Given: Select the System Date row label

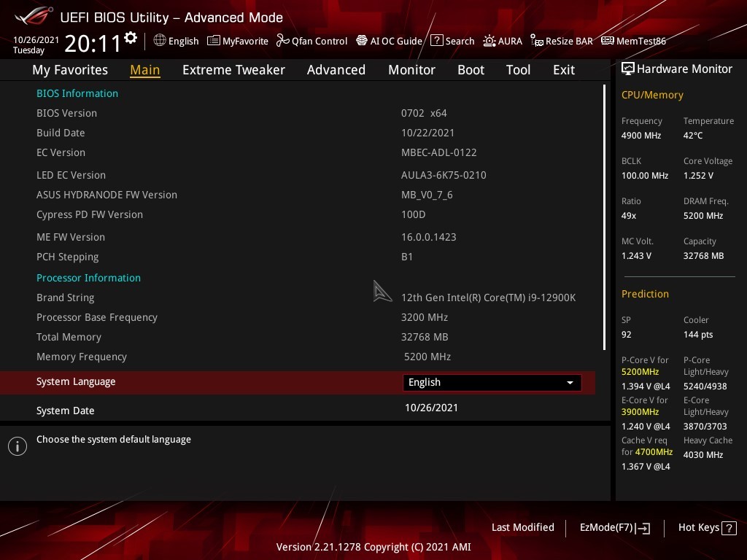Looking at the screenshot, I should pyautogui.click(x=65, y=411).
